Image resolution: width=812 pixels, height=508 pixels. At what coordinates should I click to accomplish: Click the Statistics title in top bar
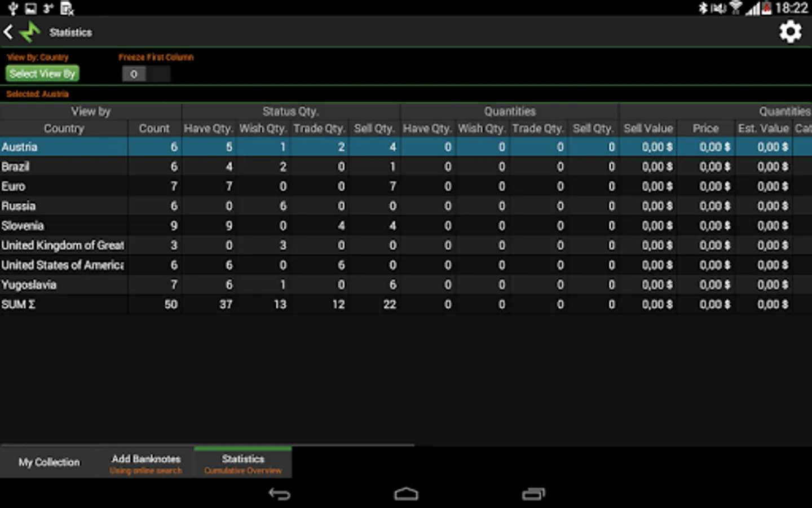click(x=70, y=33)
